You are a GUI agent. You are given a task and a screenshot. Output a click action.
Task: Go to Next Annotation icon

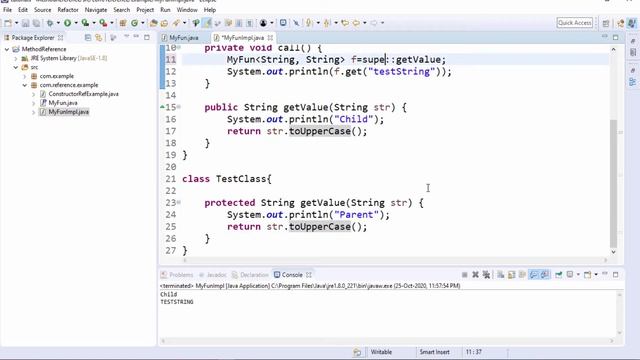tap(309, 23)
